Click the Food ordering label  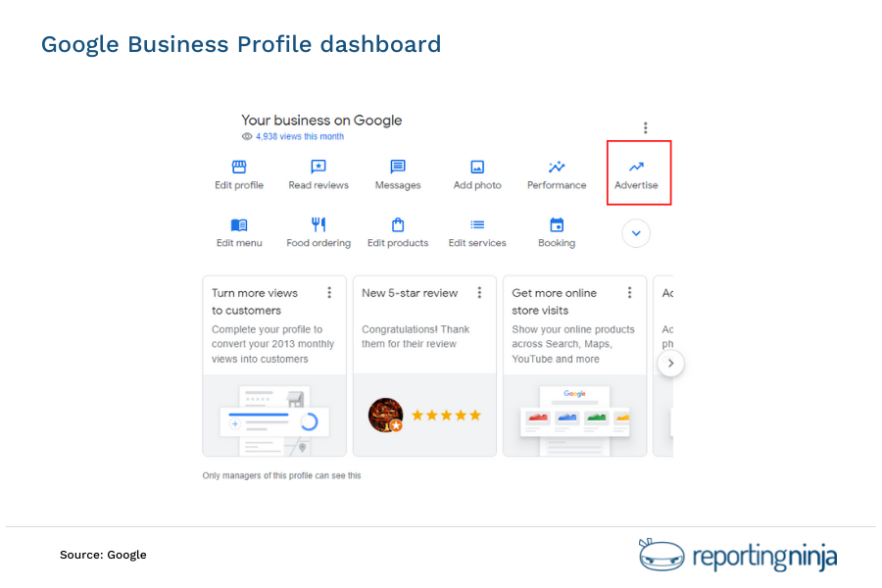point(318,243)
